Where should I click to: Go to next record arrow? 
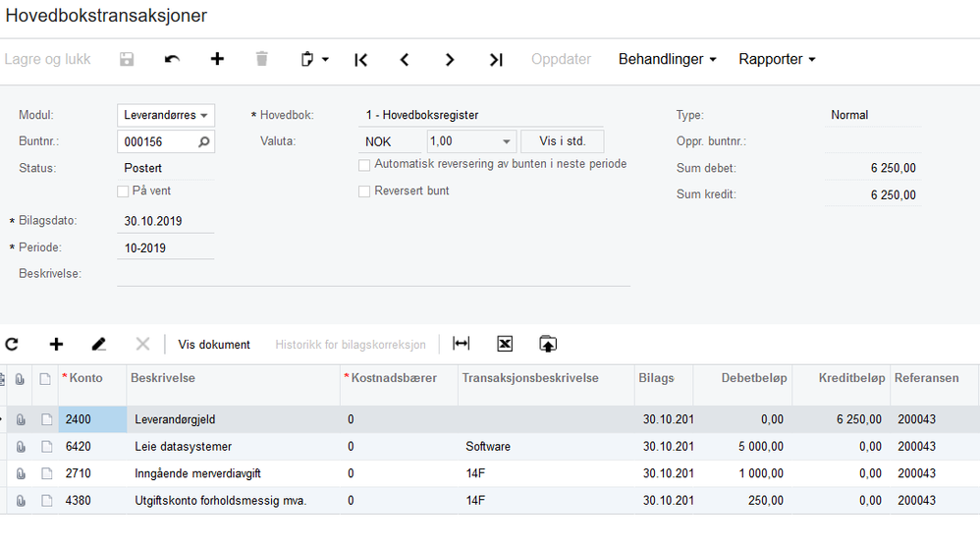pos(450,60)
